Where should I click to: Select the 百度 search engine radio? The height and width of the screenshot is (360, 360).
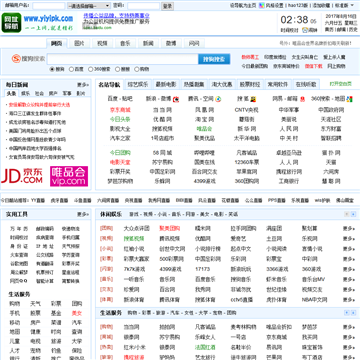71,69
